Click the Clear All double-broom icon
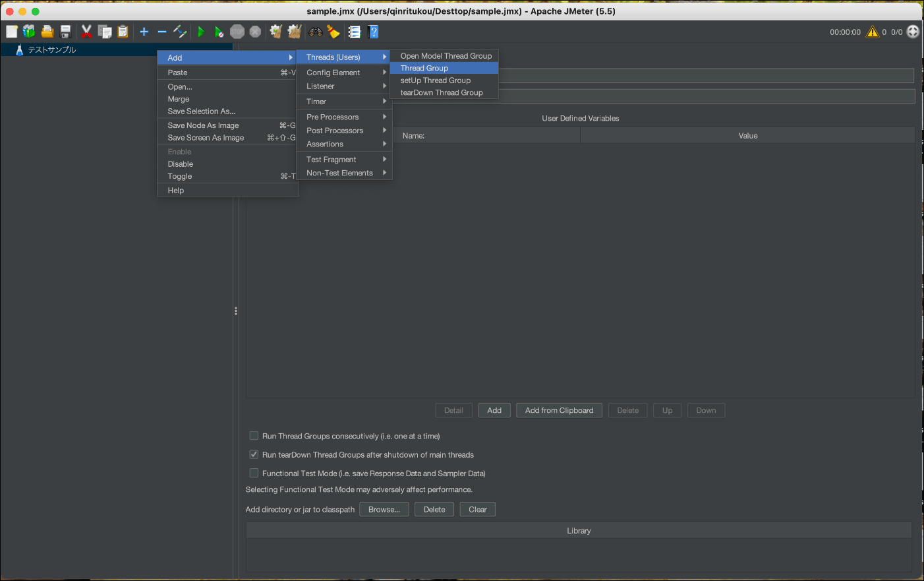 pyautogui.click(x=295, y=32)
